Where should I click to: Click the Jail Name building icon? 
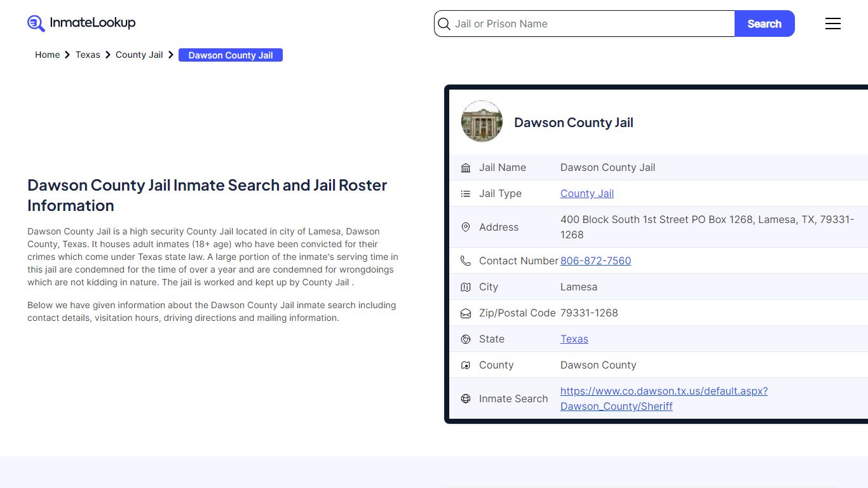pos(466,168)
